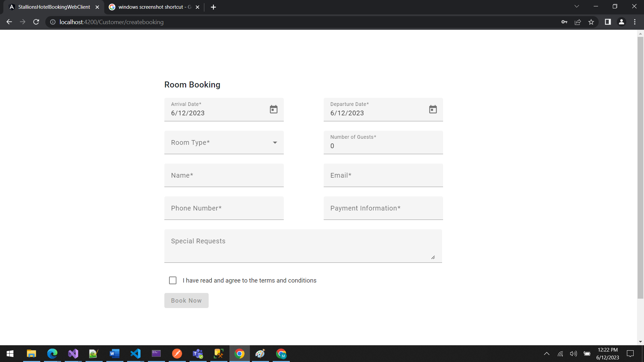Click the Book Now button
The height and width of the screenshot is (362, 644).
pos(186,301)
